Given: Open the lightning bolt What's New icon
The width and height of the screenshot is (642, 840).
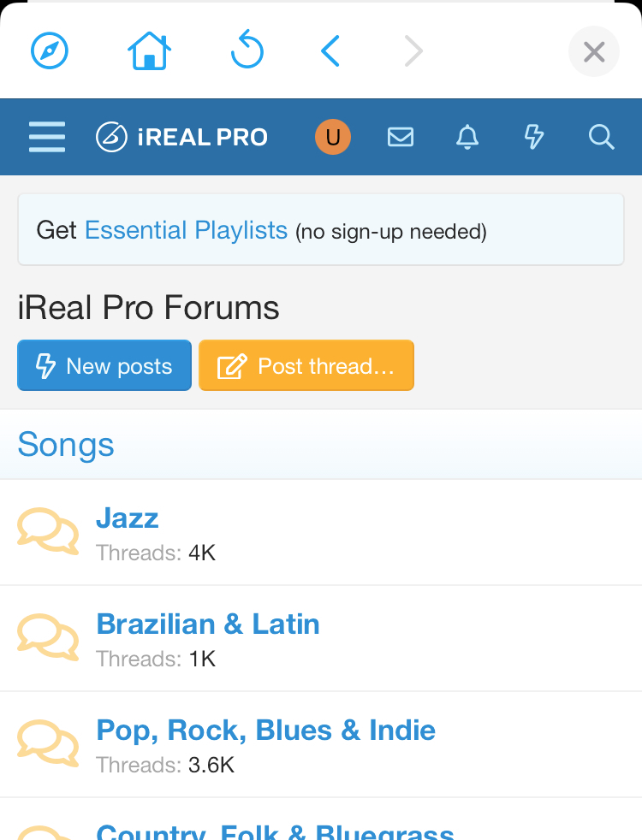Looking at the screenshot, I should 534,137.
